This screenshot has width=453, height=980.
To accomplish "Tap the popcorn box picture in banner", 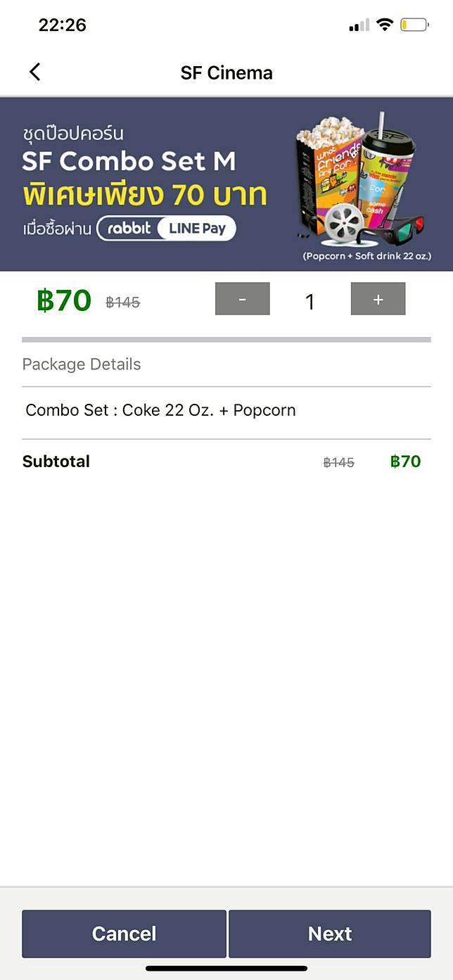I will click(x=327, y=165).
